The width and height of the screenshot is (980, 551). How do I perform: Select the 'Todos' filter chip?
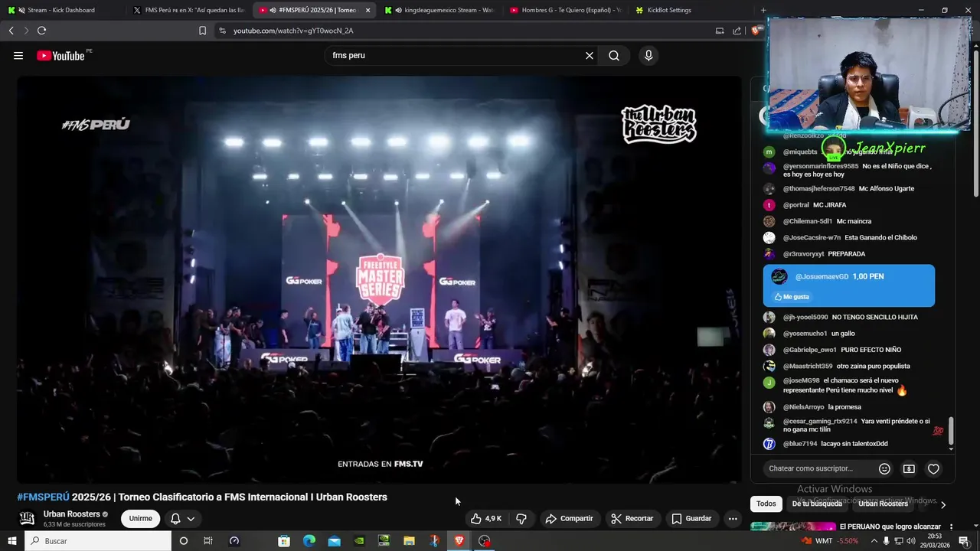click(766, 504)
